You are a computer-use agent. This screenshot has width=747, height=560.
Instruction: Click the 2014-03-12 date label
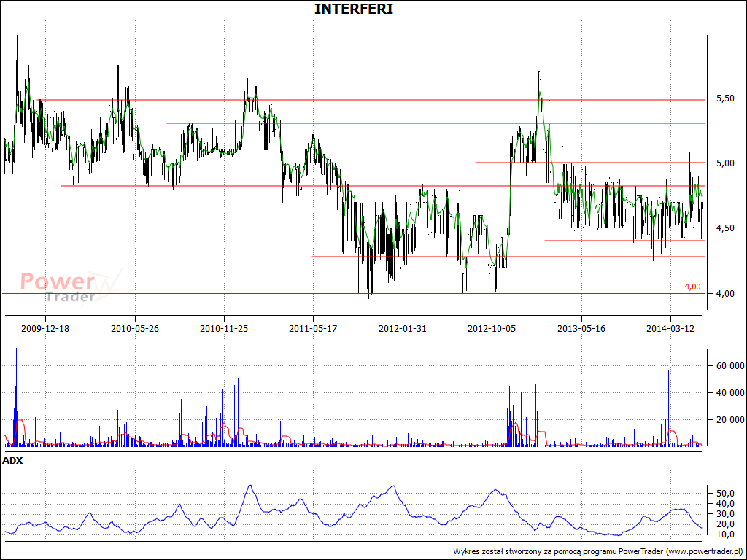[670, 329]
